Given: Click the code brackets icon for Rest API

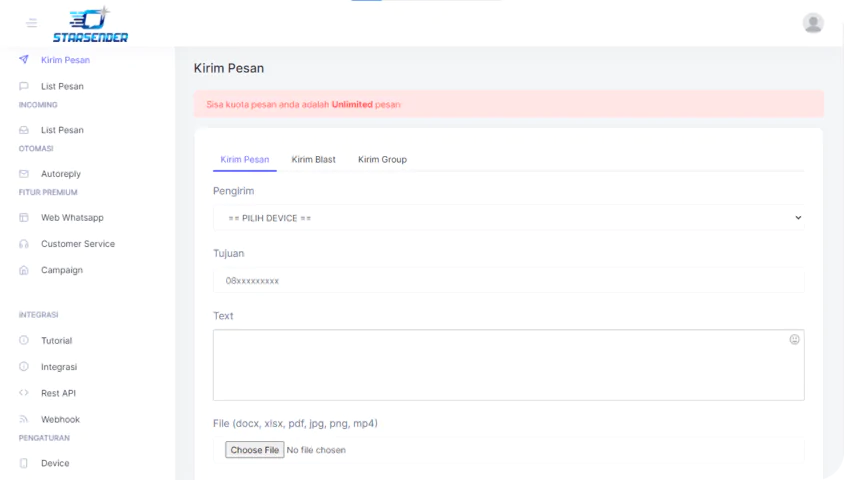Looking at the screenshot, I should pyautogui.click(x=24, y=393).
